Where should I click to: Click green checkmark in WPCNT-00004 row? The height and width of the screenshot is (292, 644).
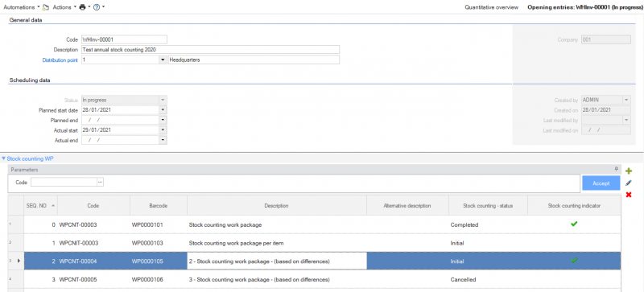coord(574,261)
